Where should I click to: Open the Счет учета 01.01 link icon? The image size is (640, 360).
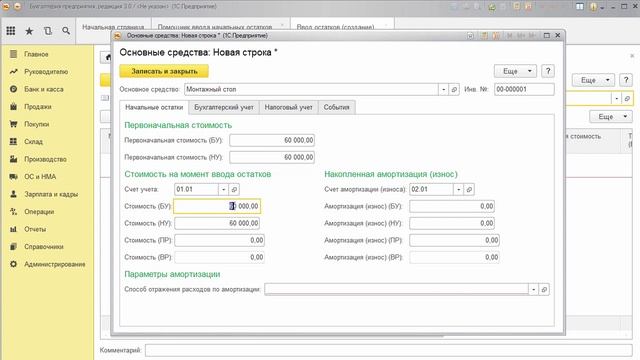(x=234, y=189)
